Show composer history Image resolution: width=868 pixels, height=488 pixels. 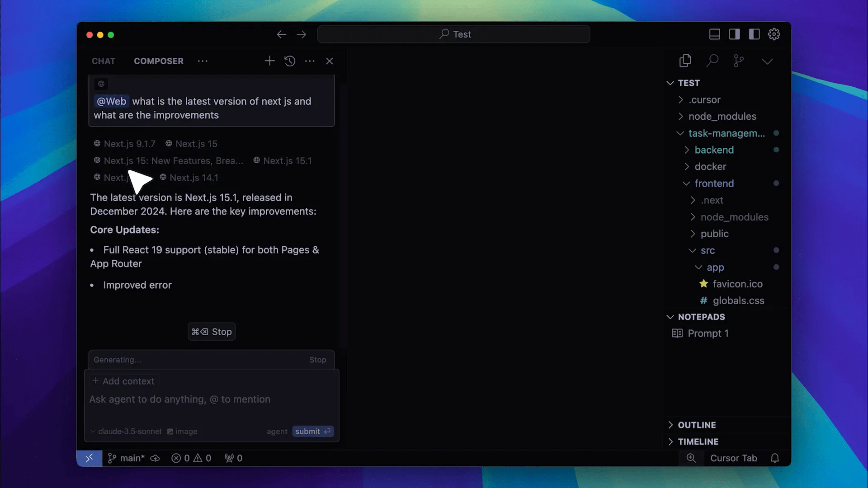290,61
